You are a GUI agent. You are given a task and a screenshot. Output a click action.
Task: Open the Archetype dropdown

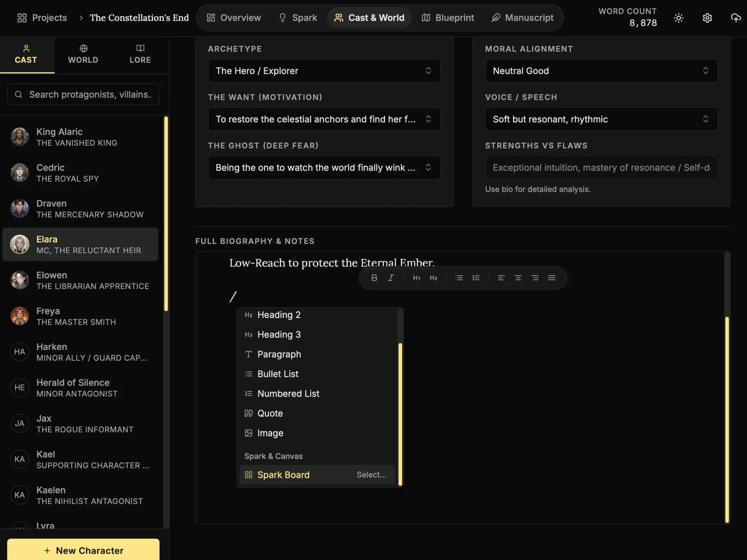324,71
